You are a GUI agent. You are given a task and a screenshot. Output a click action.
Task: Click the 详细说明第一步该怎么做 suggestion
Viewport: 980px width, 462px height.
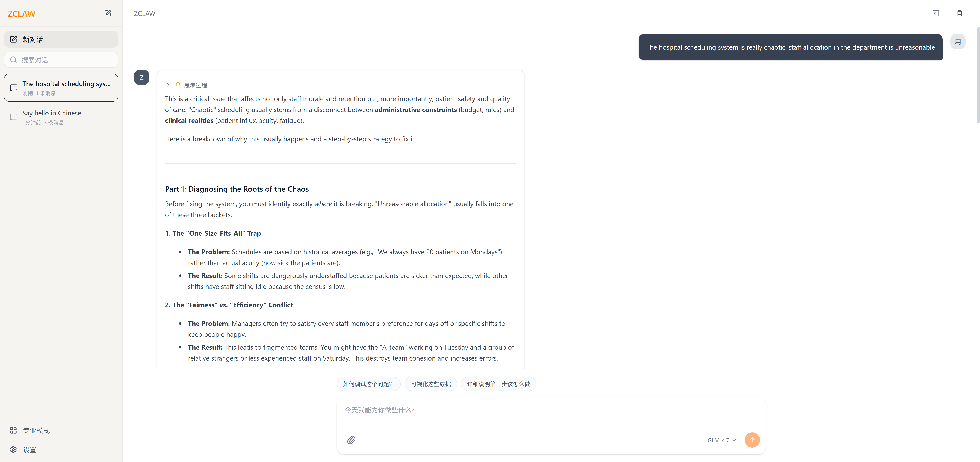[498, 384]
